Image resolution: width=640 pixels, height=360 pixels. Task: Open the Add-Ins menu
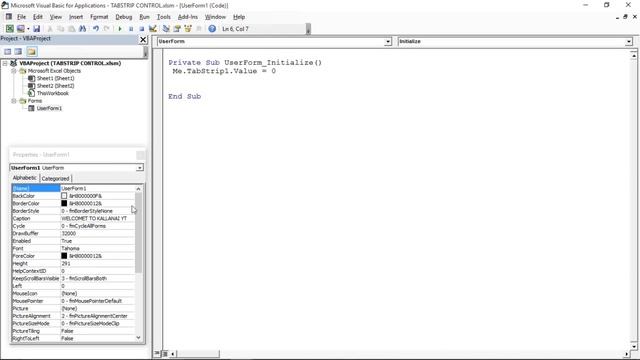point(187,17)
